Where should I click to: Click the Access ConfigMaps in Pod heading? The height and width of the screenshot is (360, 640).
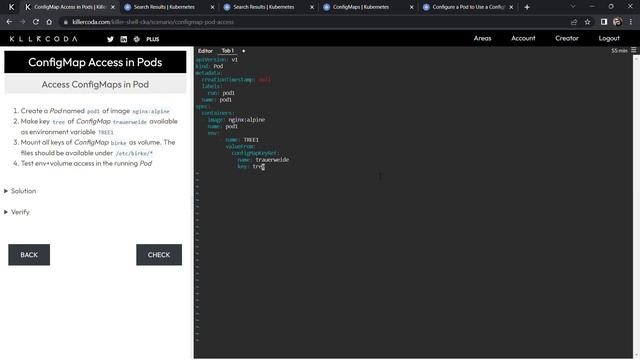point(95,84)
